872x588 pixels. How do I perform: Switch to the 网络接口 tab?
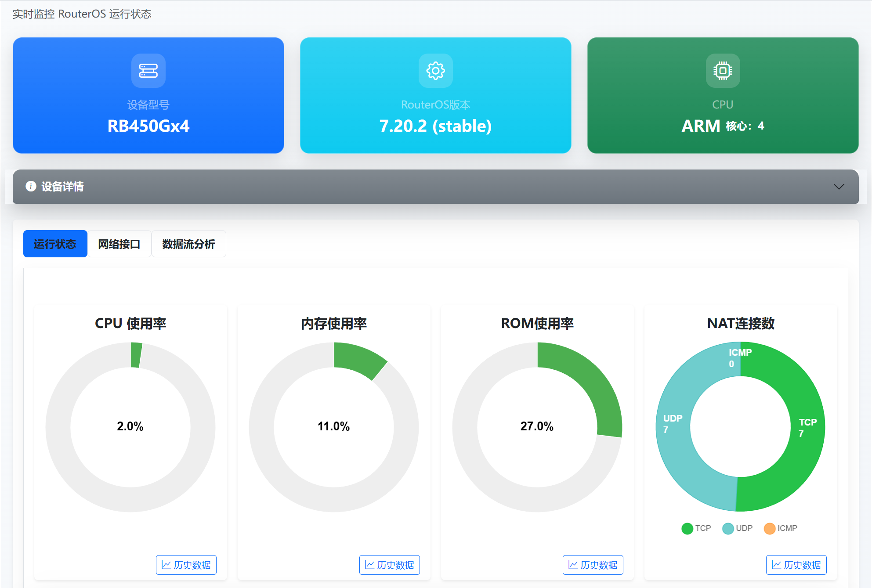(x=119, y=244)
